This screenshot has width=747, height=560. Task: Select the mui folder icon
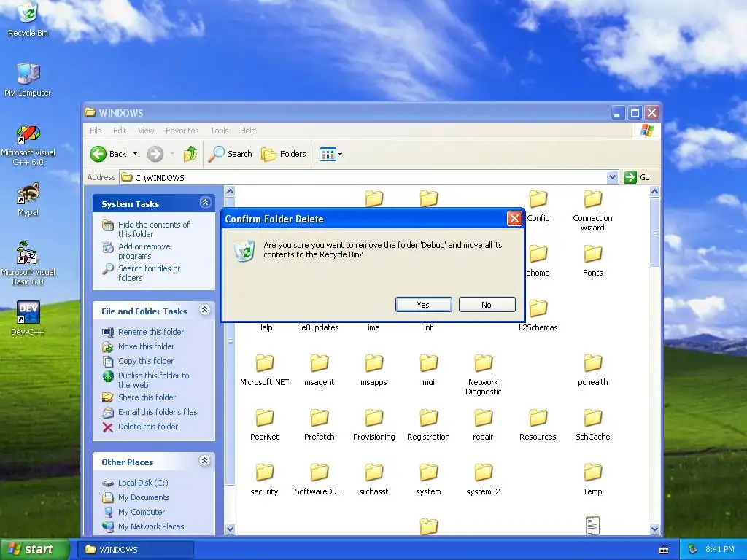coord(428,363)
